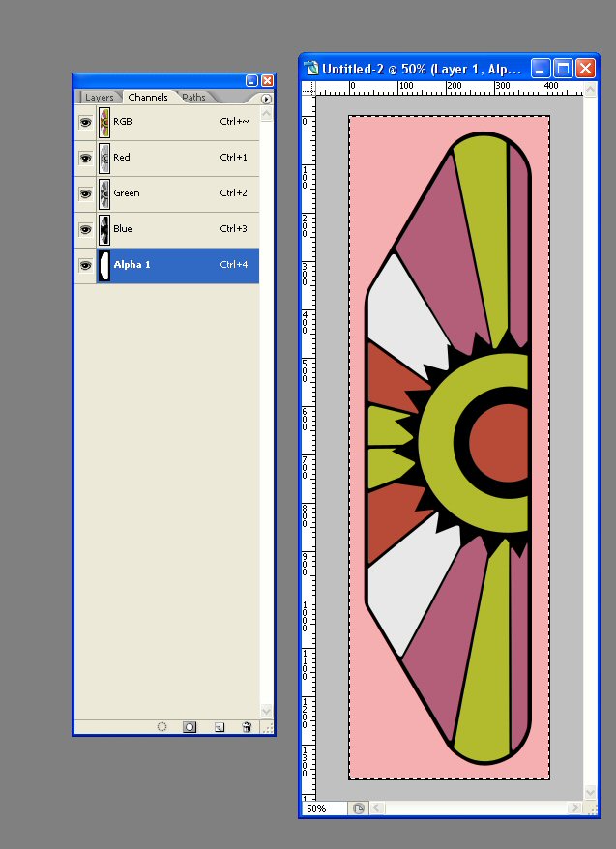Minimize the Untitled-2 document window
Image resolution: width=616 pixels, height=849 pixels.
coord(541,69)
